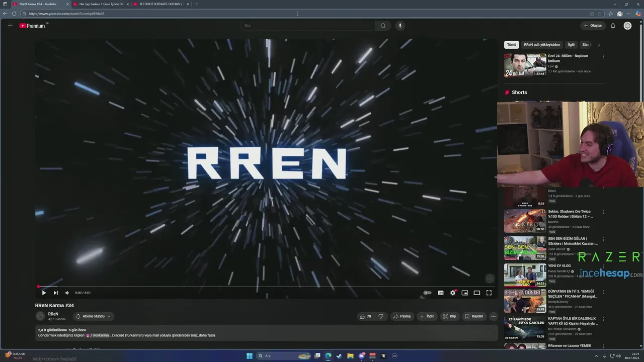644x362 pixels.
Task: Save the video using Kaydet
Action: pyautogui.click(x=474, y=316)
